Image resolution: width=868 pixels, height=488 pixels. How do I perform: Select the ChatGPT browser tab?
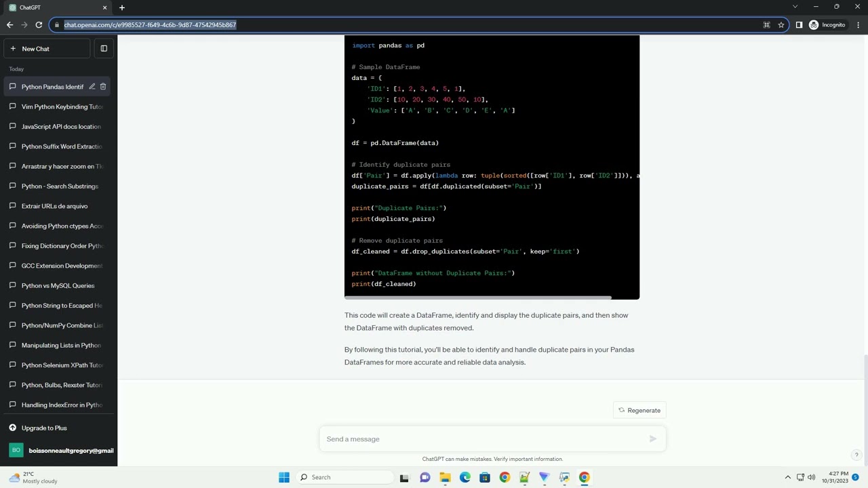tap(58, 7)
